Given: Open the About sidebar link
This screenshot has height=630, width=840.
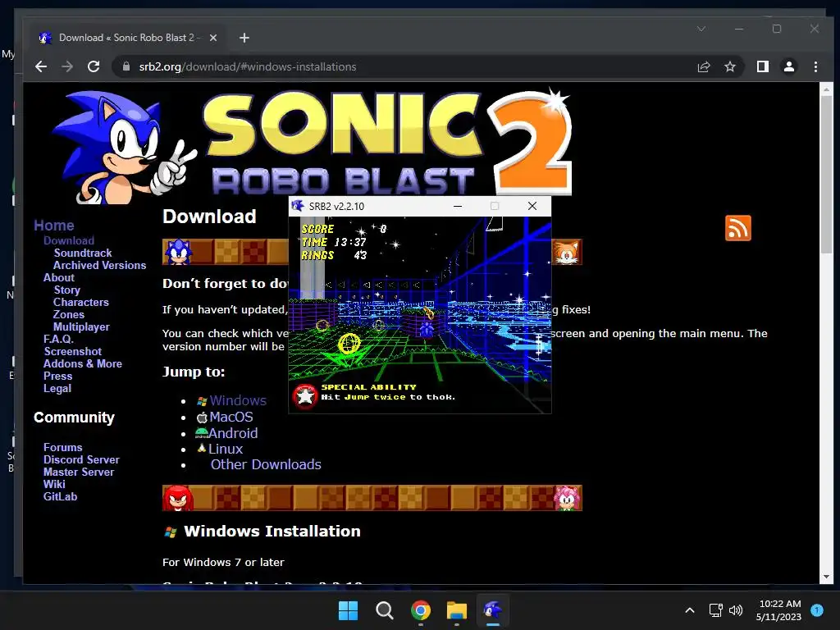Looking at the screenshot, I should [59, 277].
